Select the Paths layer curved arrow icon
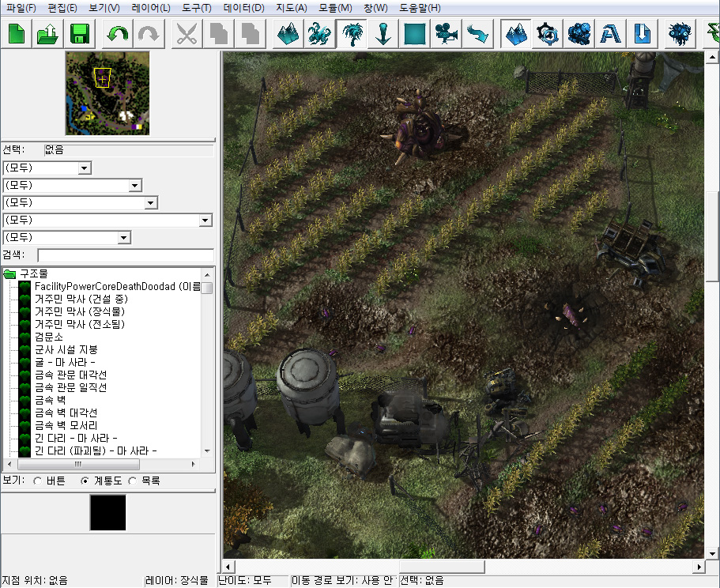Viewport: 720px width, 588px height. [x=477, y=34]
